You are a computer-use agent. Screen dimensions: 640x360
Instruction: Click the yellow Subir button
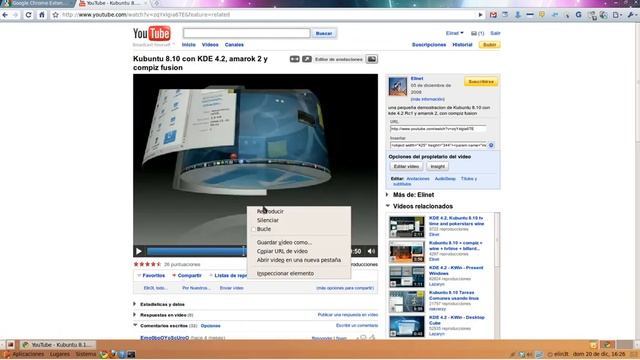click(x=489, y=44)
